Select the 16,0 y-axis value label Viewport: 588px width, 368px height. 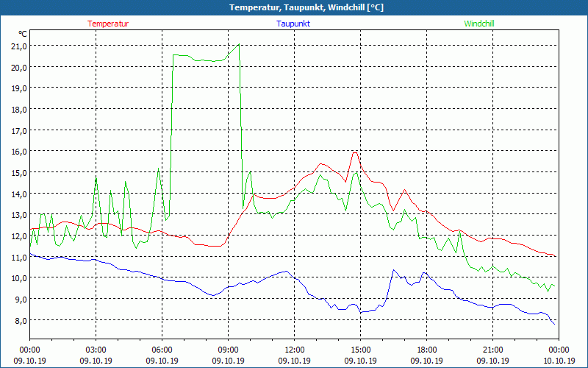point(18,151)
